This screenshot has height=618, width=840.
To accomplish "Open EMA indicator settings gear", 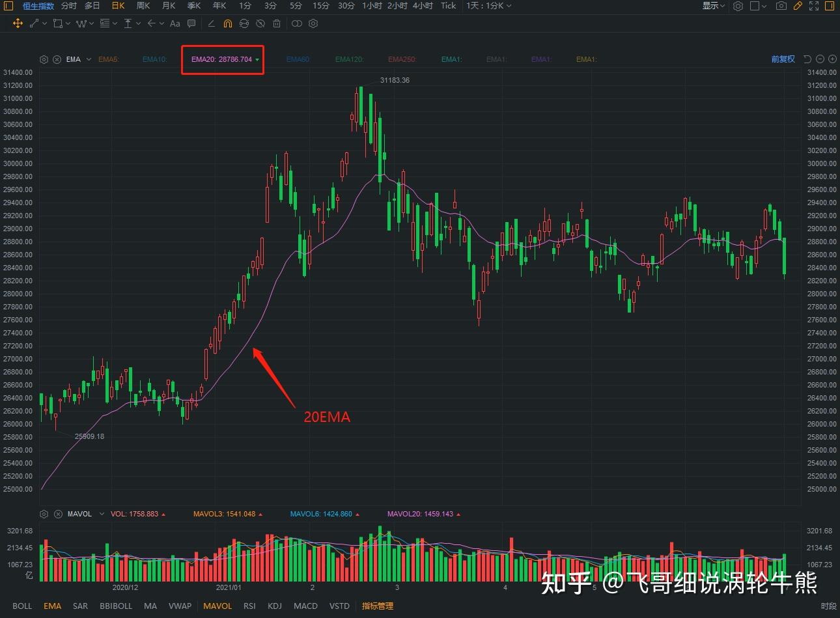I will point(44,59).
